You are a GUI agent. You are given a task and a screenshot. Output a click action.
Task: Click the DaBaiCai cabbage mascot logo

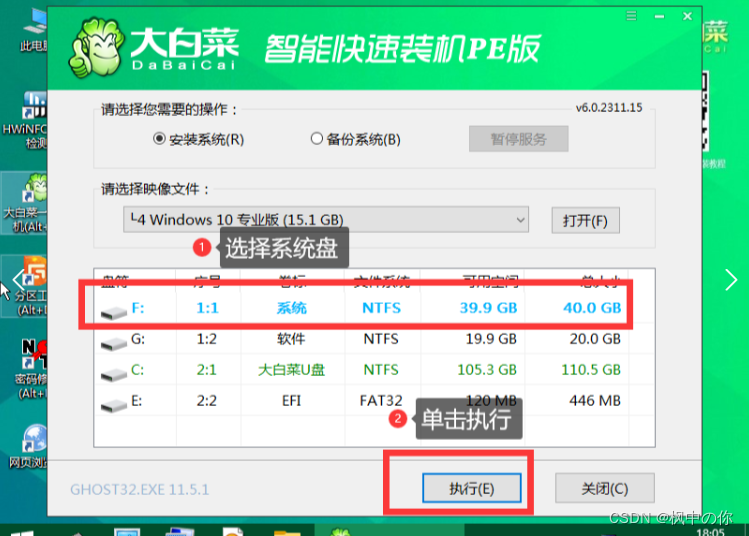(96, 49)
